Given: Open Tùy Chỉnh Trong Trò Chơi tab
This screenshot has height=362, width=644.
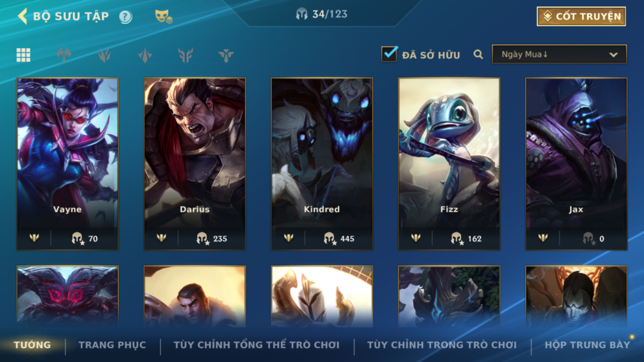Looking at the screenshot, I should [x=442, y=345].
